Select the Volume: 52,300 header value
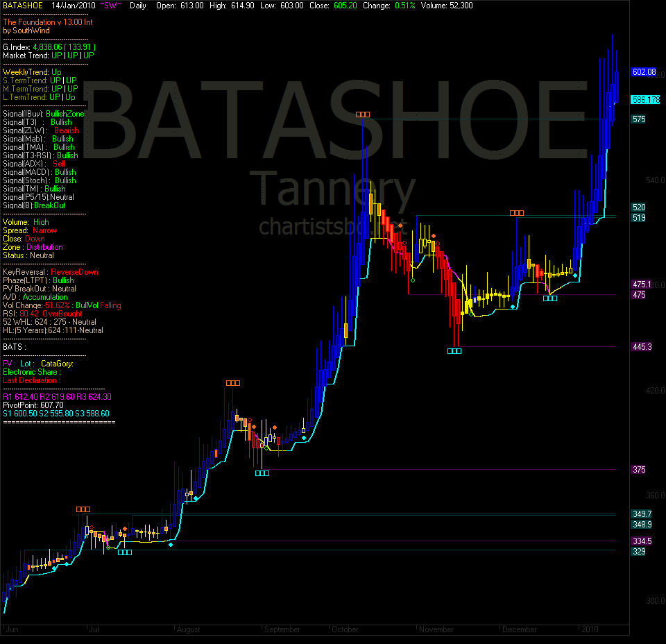The height and width of the screenshot is (644, 666). coord(447,6)
